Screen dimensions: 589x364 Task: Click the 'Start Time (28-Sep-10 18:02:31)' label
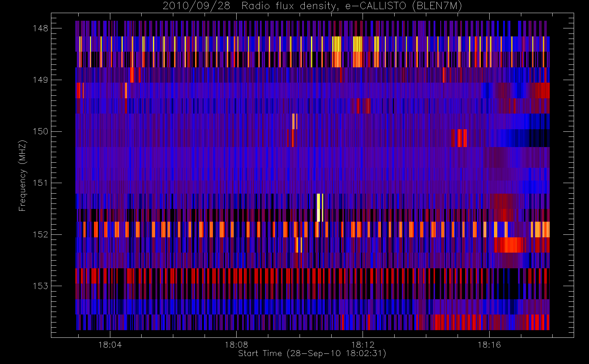(312, 353)
